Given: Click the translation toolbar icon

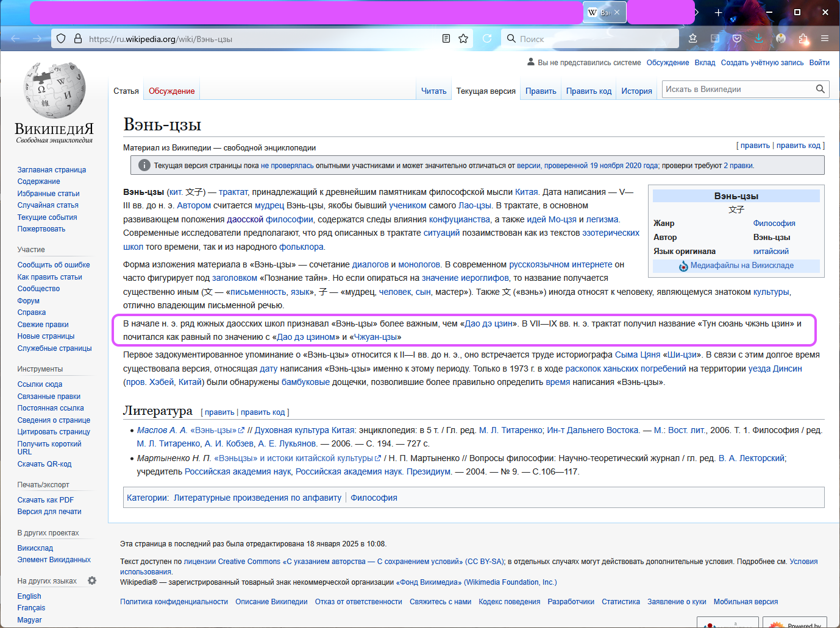Looking at the screenshot, I should [x=715, y=38].
